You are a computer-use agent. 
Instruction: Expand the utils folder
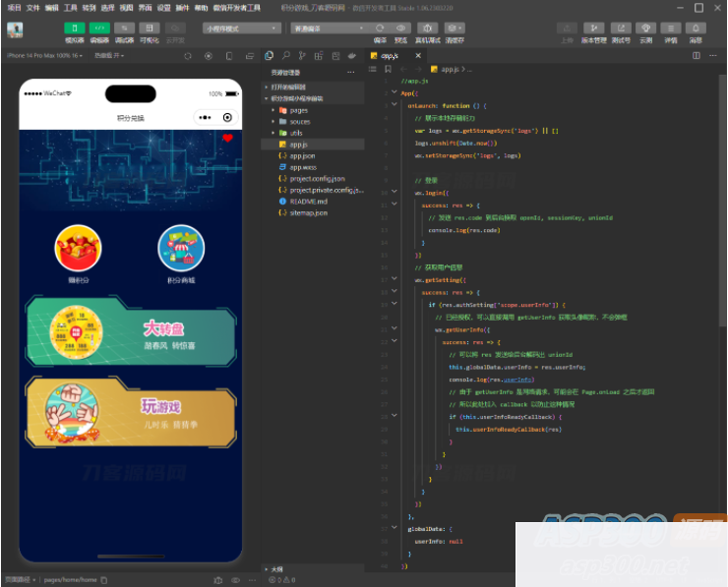coord(295,133)
